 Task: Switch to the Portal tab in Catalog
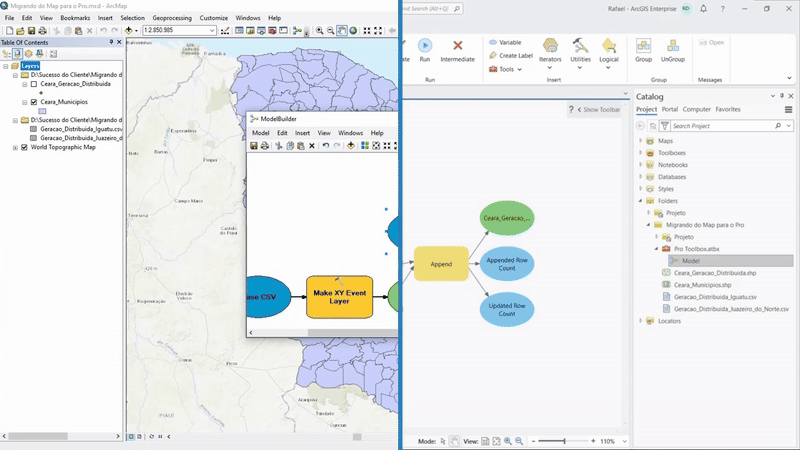(x=669, y=109)
